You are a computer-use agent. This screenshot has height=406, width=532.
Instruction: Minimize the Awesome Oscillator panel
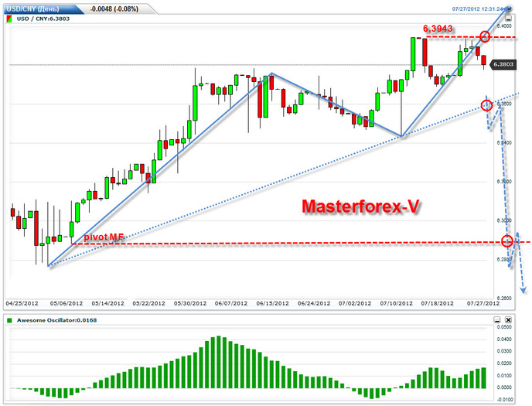pyautogui.click(x=496, y=320)
